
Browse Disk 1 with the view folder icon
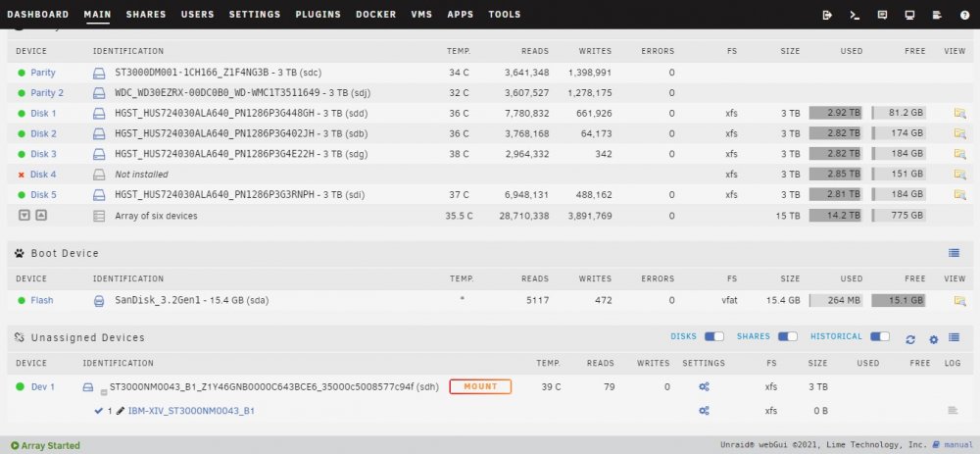point(960,113)
